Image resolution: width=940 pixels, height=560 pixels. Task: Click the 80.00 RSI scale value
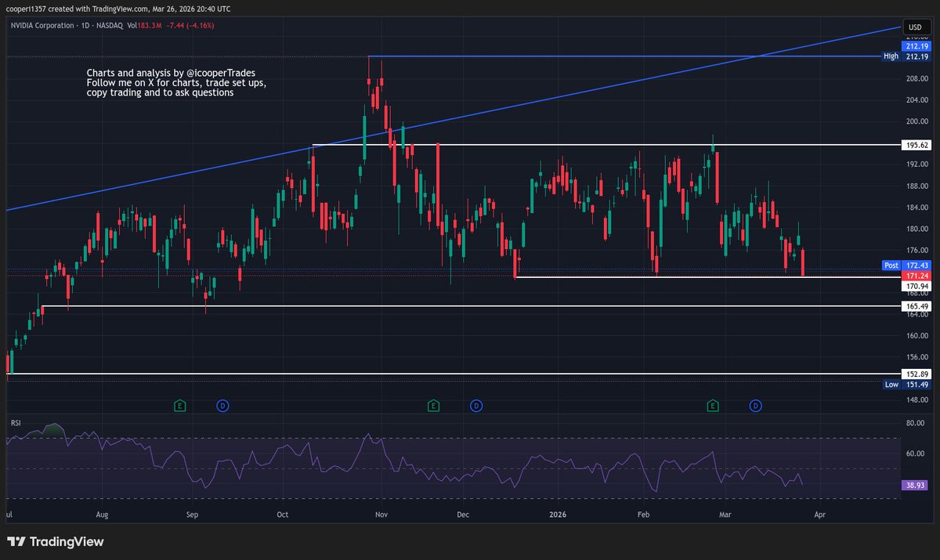click(x=915, y=424)
